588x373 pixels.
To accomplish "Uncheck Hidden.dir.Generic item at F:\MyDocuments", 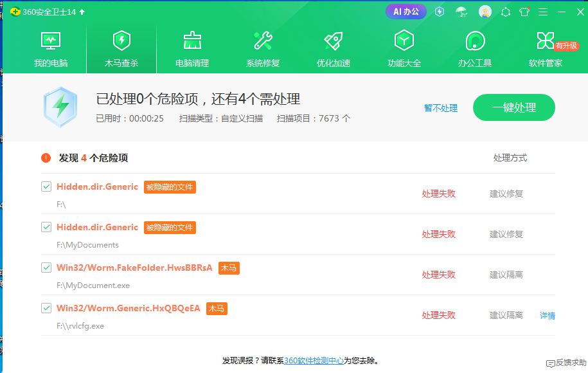I will (46, 227).
